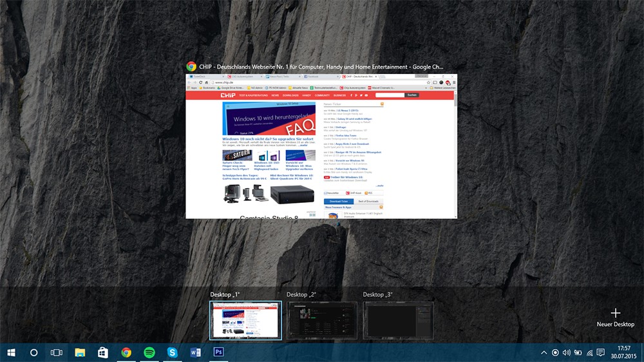Click the Google Chrome taskbar icon

[126, 352]
